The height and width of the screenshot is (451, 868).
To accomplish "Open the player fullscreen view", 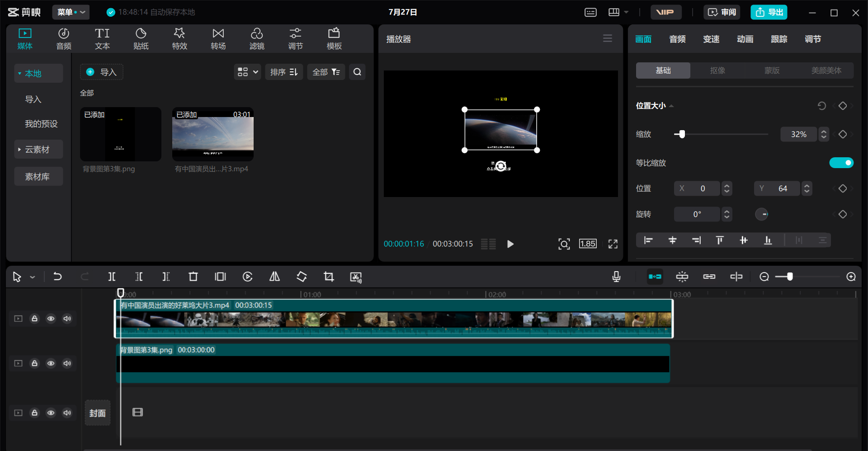I will pyautogui.click(x=613, y=244).
